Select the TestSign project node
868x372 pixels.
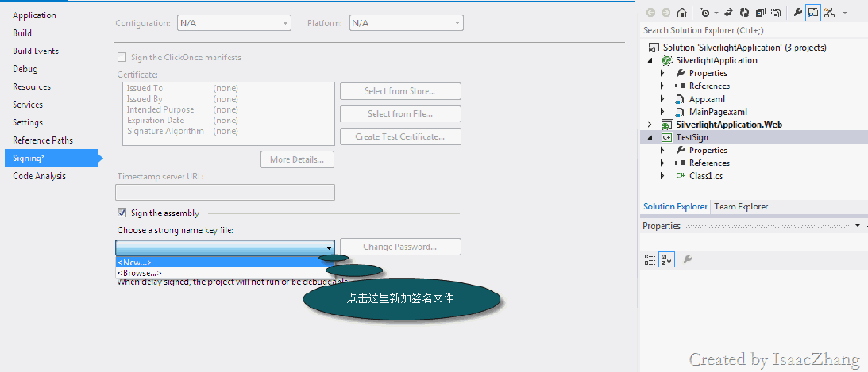(692, 137)
